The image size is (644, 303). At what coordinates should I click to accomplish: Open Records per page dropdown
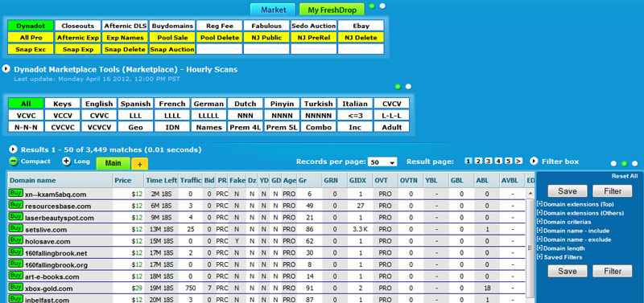tap(382, 162)
